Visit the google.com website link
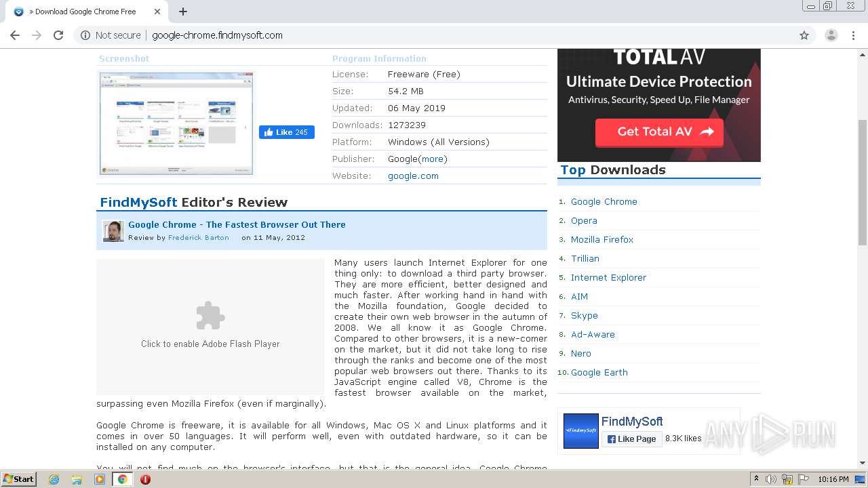Viewport: 868px width, 488px height. tap(413, 176)
